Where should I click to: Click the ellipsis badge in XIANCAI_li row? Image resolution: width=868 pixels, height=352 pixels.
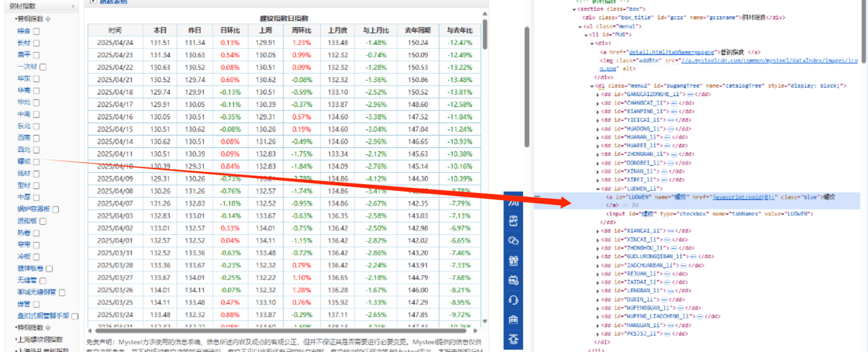point(671,230)
